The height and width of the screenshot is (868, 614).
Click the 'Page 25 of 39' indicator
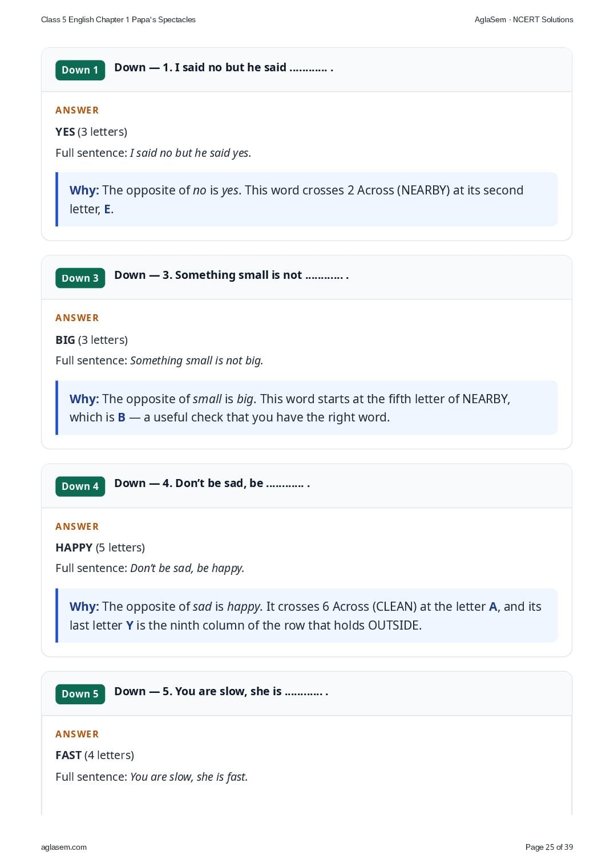(549, 847)
